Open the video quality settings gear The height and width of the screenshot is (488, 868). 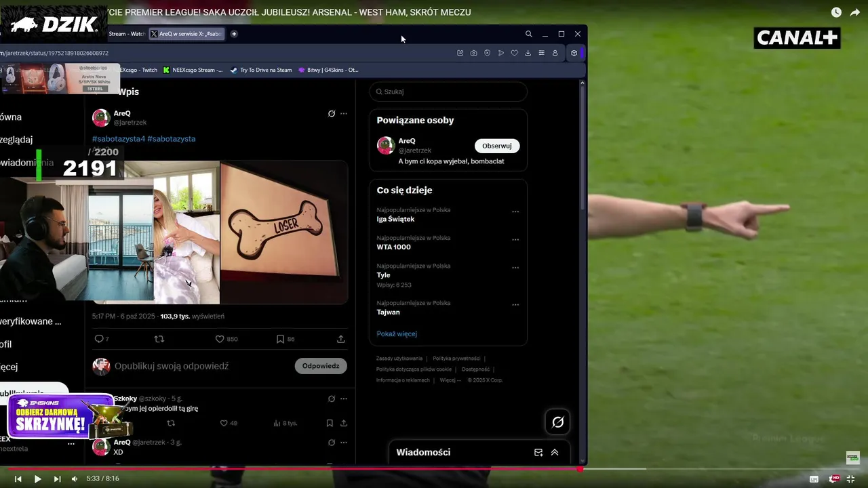[x=833, y=479]
